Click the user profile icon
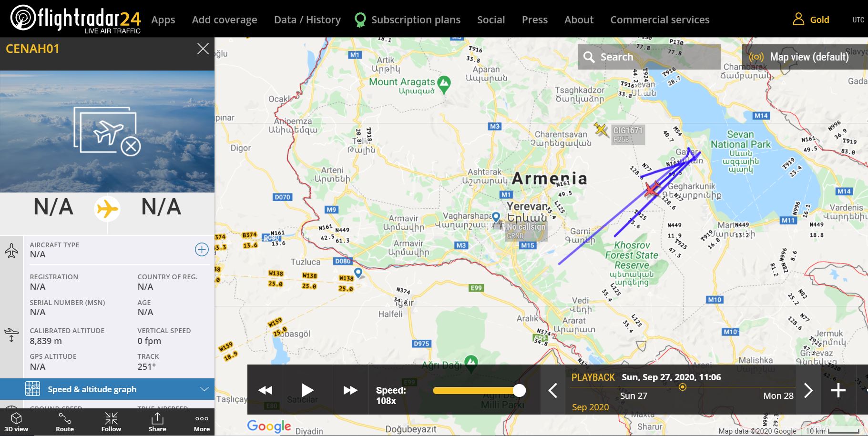Viewport: 868px width, 436px height. click(x=798, y=19)
